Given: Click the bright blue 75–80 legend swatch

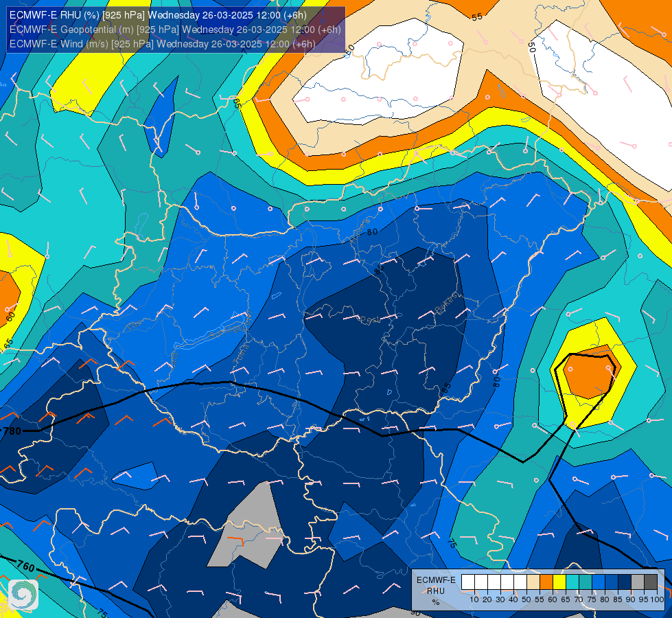Looking at the screenshot, I should (x=599, y=582).
